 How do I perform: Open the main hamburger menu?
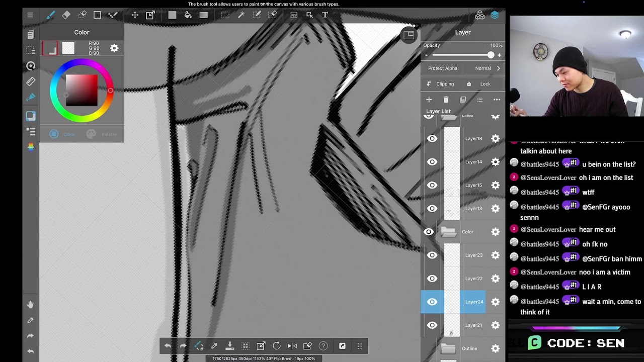(x=30, y=15)
